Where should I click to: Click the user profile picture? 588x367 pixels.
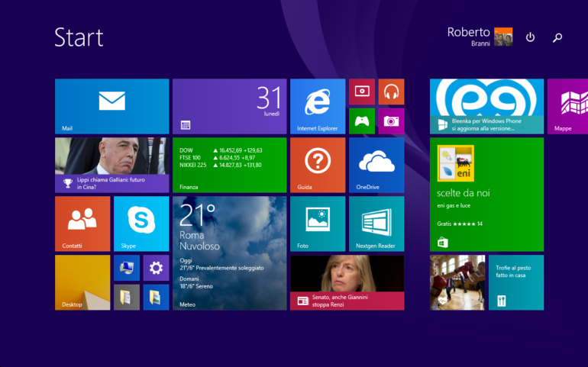pos(503,37)
